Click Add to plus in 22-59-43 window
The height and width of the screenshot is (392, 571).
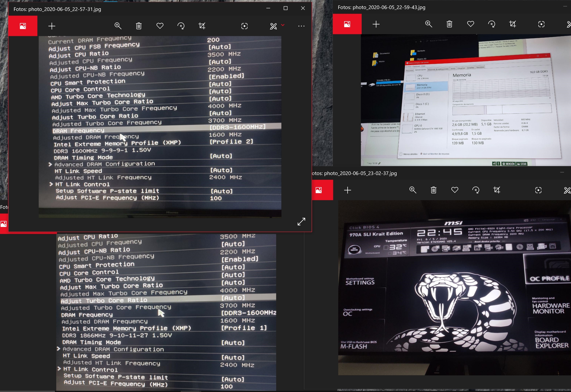(376, 24)
